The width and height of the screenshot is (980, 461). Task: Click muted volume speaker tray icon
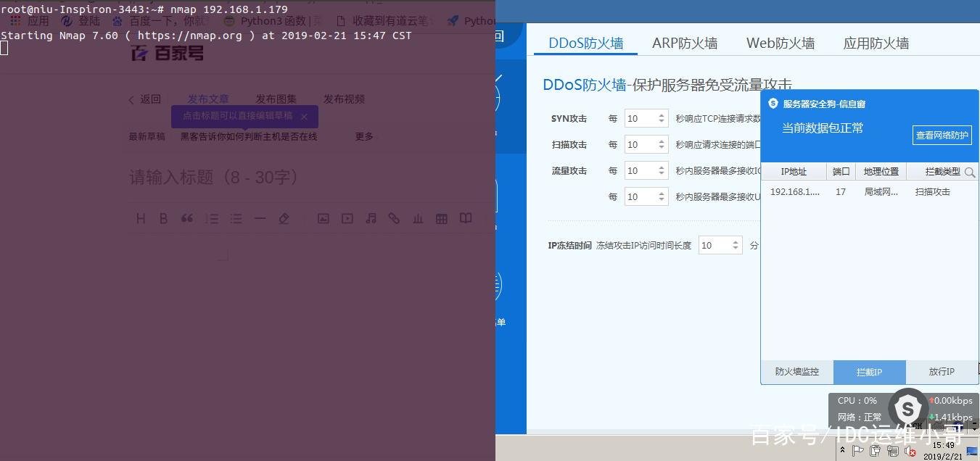click(910, 451)
